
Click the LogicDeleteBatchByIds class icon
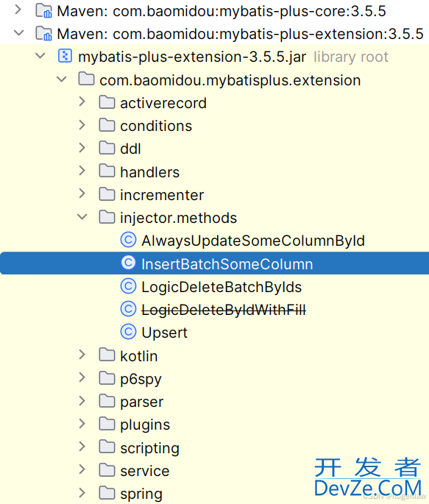click(128, 286)
